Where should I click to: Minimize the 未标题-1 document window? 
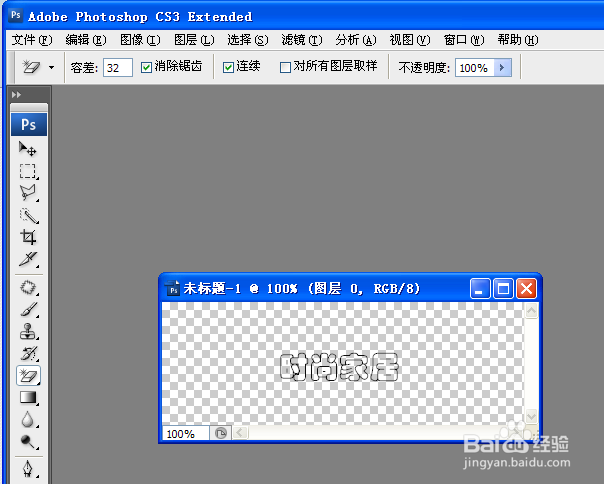[x=480, y=289]
